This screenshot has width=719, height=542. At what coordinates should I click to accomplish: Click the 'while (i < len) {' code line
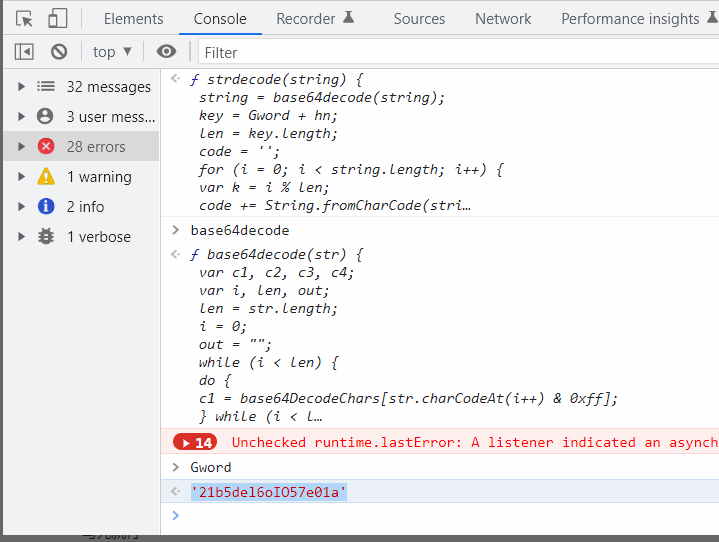pyautogui.click(x=268, y=363)
